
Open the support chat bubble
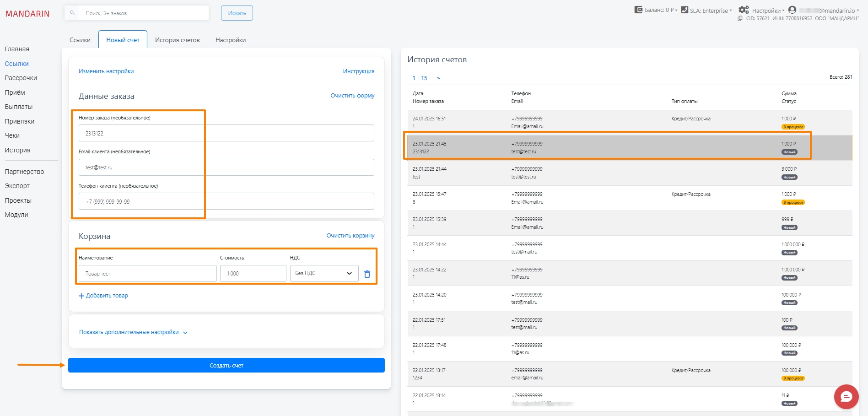click(846, 396)
